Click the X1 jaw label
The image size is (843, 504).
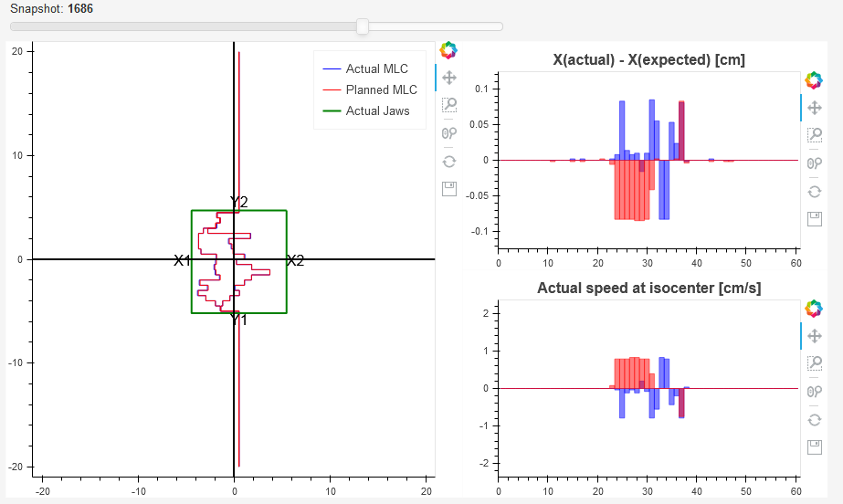tap(183, 260)
